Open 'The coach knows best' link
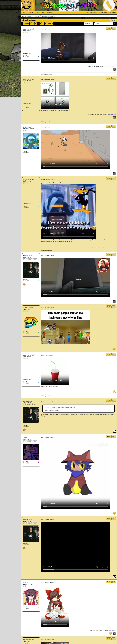Viewport: 117px width, 644px height. [60, 183]
